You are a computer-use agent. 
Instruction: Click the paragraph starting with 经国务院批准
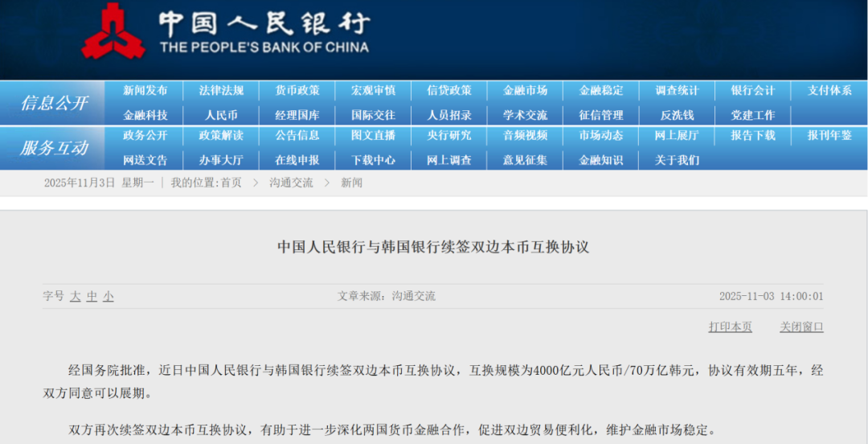[x=433, y=381]
